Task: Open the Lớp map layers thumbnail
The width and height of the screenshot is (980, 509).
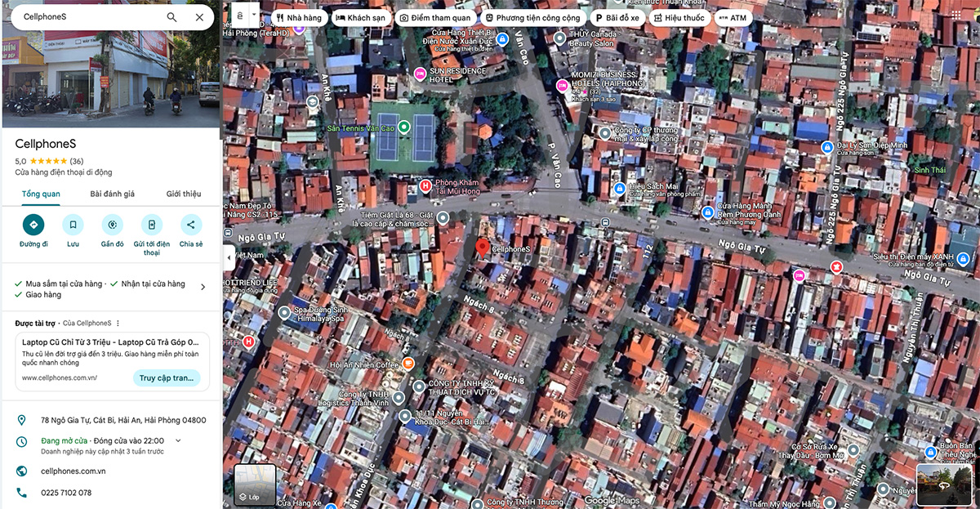Action: coord(255,484)
